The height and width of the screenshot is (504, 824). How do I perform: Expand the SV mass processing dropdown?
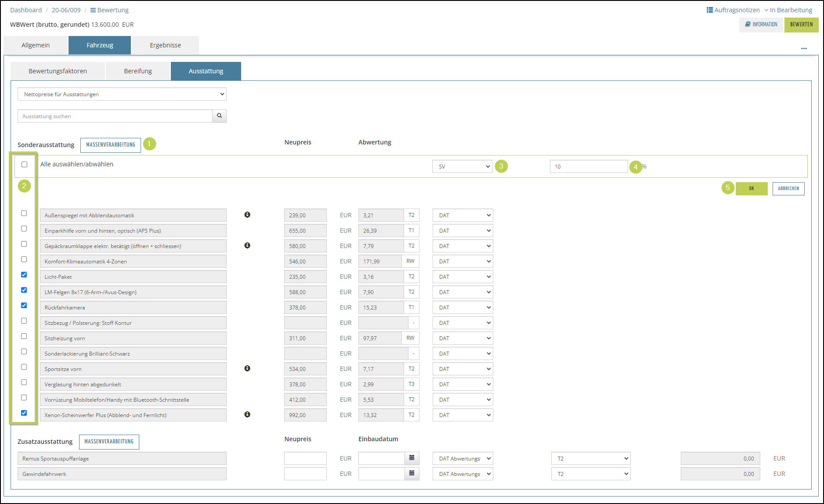pyautogui.click(x=462, y=166)
